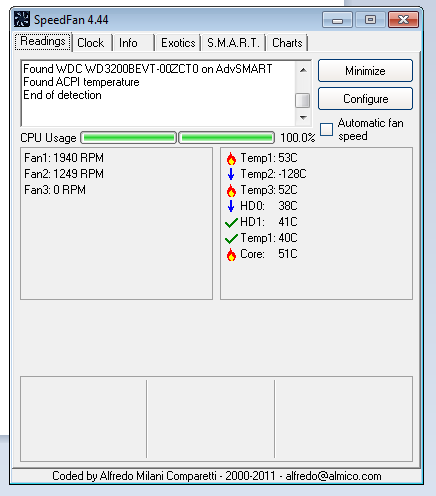
Task: Click the Temp1: 53C reading text
Action: coord(269,158)
